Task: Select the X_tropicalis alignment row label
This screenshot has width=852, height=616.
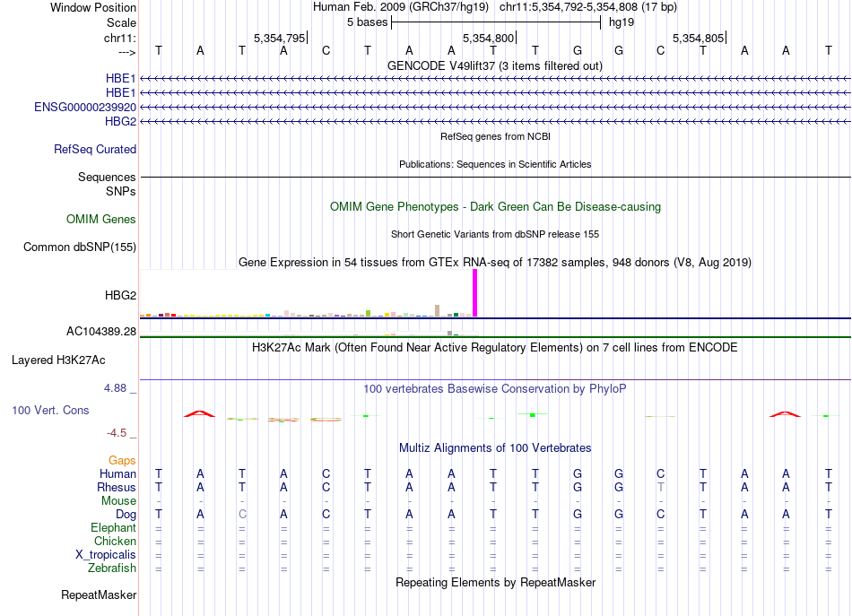Action: click(106, 555)
